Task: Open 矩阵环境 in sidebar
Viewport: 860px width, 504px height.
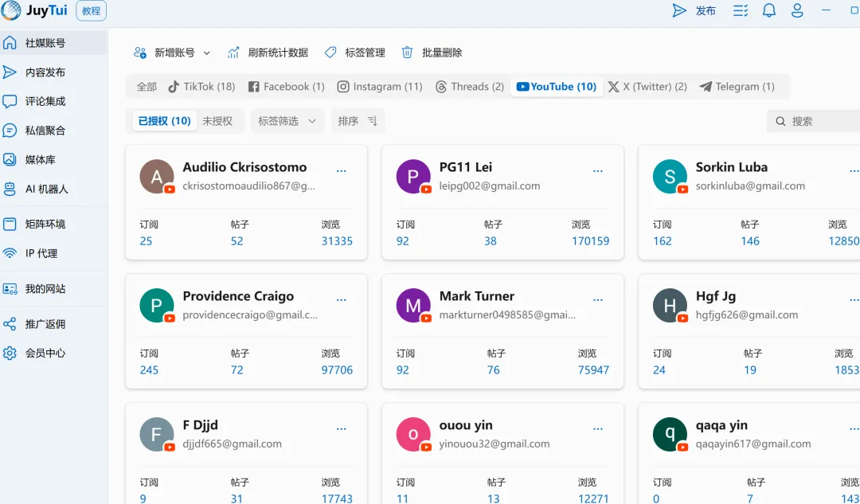Action: [x=53, y=224]
